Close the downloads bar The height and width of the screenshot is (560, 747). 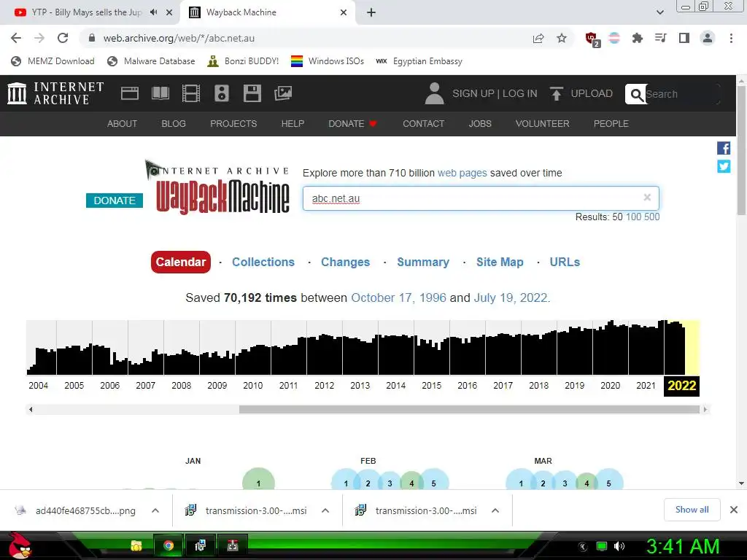(x=734, y=510)
